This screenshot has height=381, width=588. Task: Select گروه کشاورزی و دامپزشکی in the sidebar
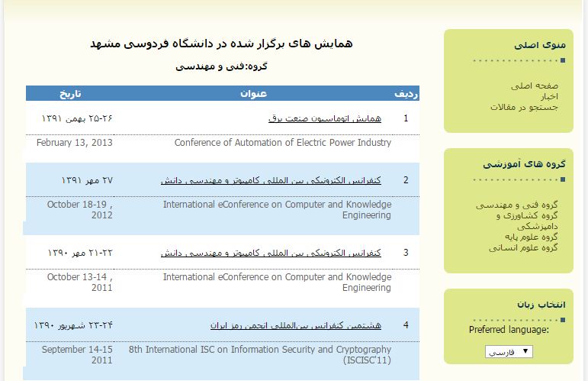point(527,221)
